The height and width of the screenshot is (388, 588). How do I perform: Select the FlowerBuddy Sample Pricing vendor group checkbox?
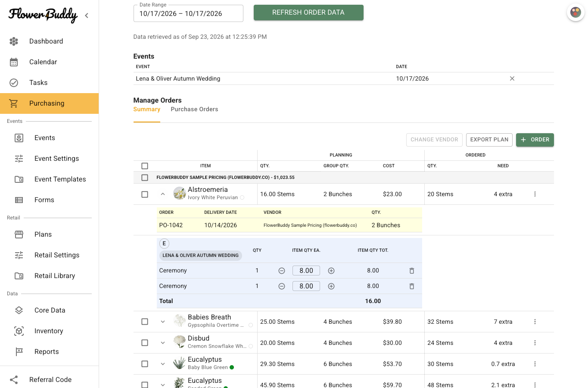[x=145, y=178]
